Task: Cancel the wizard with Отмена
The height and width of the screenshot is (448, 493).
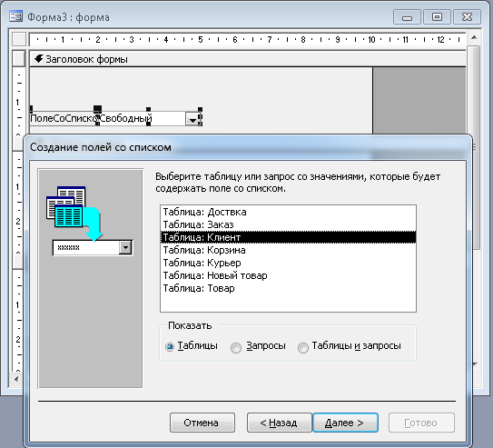Action: [202, 423]
